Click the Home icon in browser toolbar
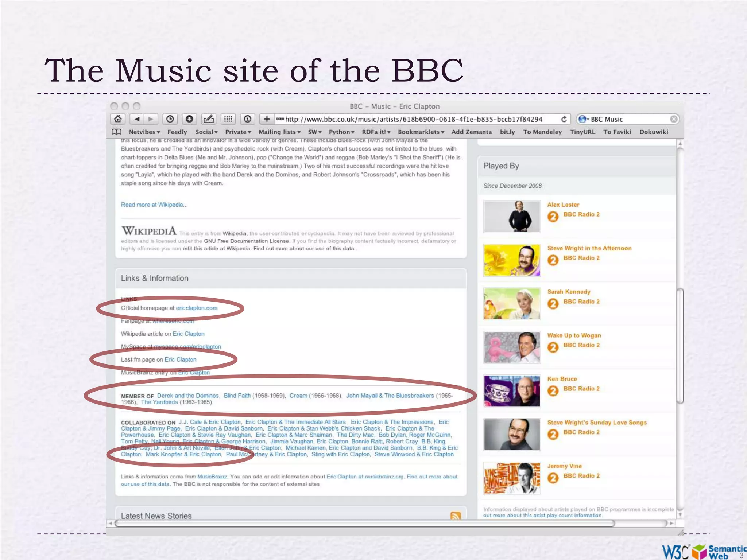This screenshot has height=560, width=747. (117, 119)
